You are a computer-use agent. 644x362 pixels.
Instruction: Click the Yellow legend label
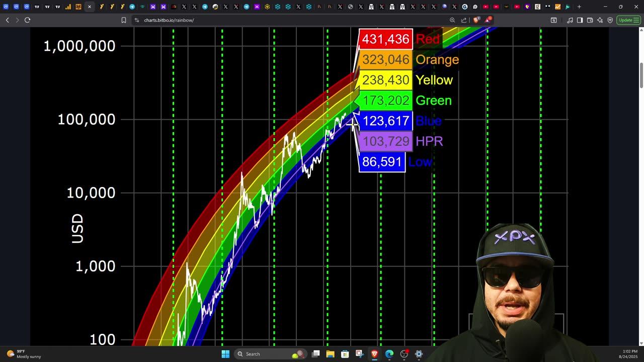pos(434,80)
